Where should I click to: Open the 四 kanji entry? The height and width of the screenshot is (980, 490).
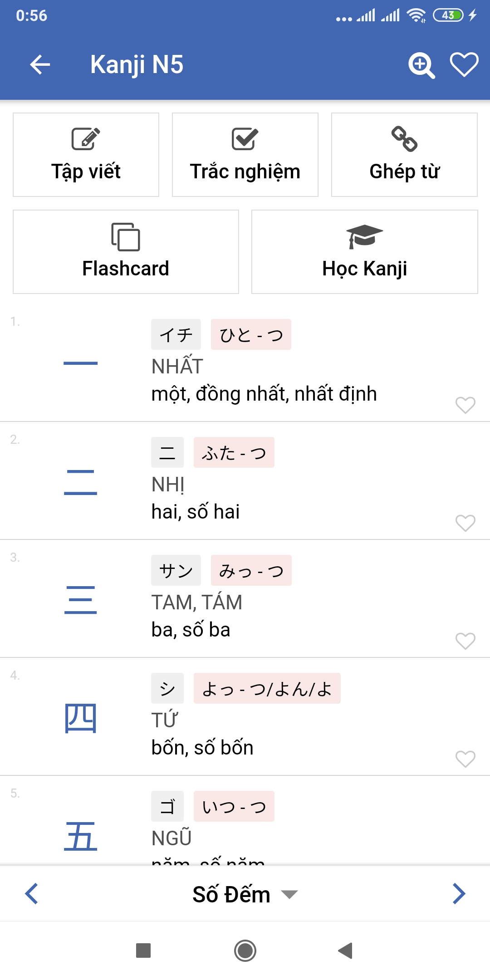click(x=245, y=717)
